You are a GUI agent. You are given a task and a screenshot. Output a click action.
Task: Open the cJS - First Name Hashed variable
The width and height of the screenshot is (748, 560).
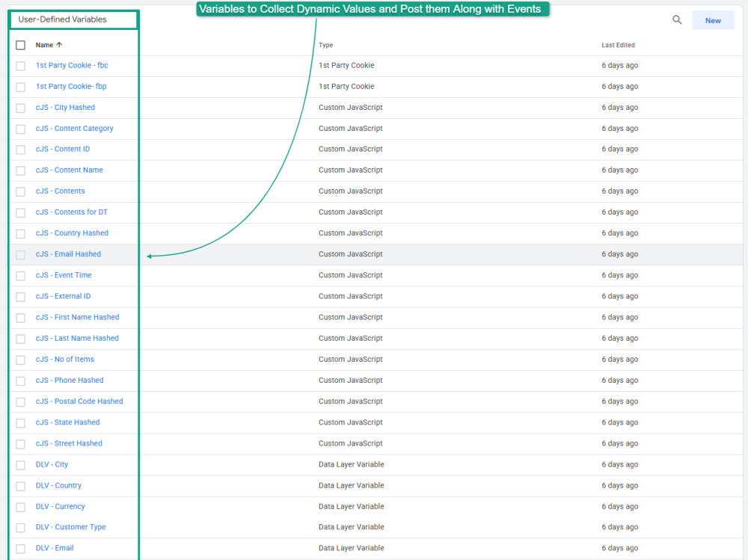coord(77,317)
